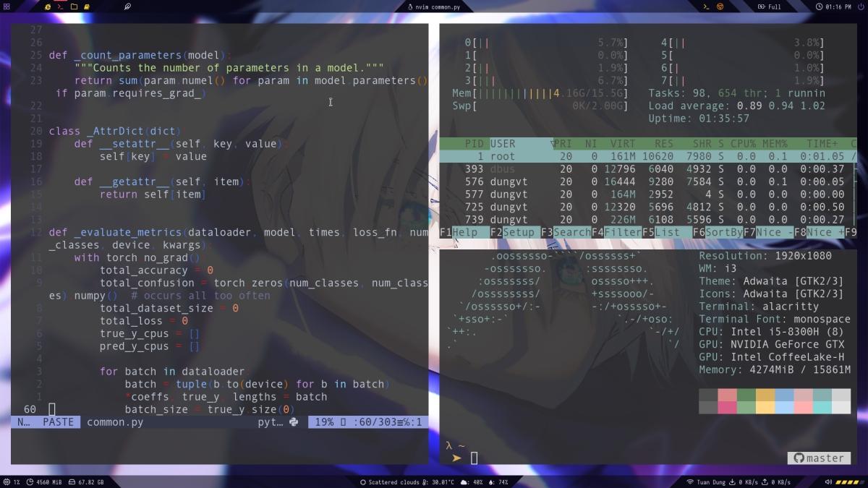868x488 pixels.
Task: Open the terminal icon in the top bar
Action: point(59,6)
